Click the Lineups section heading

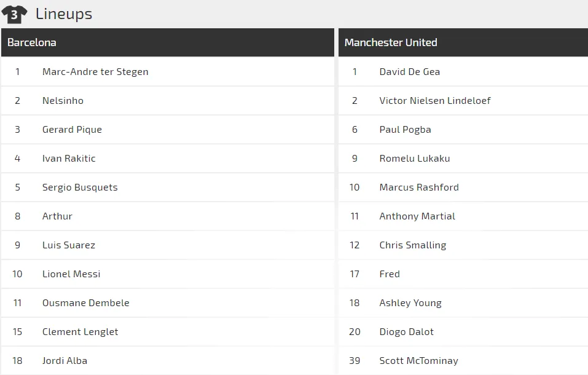tap(64, 14)
